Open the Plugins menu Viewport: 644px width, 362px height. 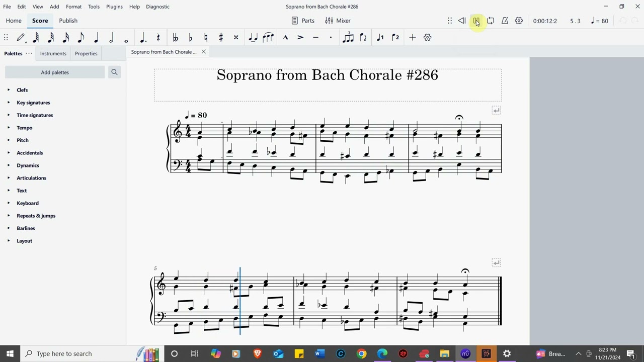(x=114, y=7)
